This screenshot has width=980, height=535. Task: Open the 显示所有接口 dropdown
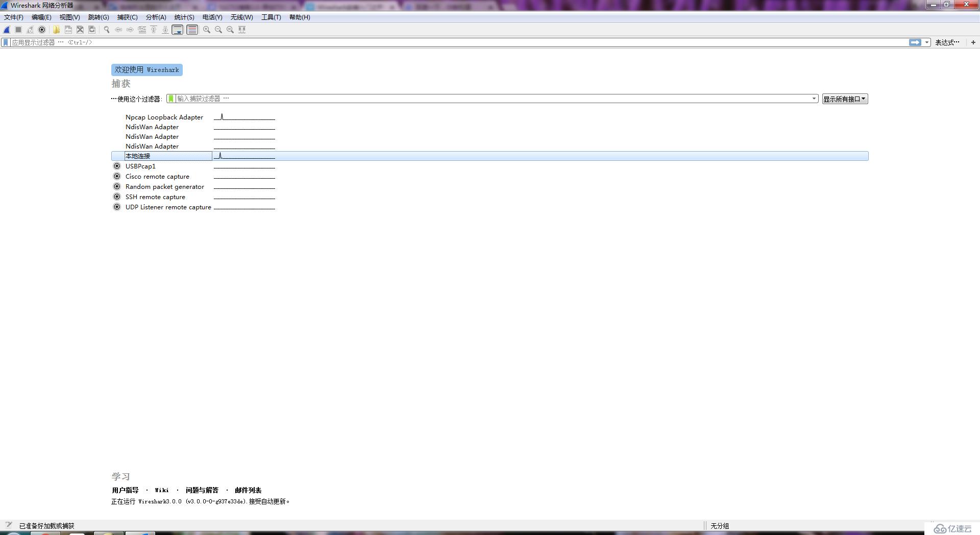[x=845, y=99]
